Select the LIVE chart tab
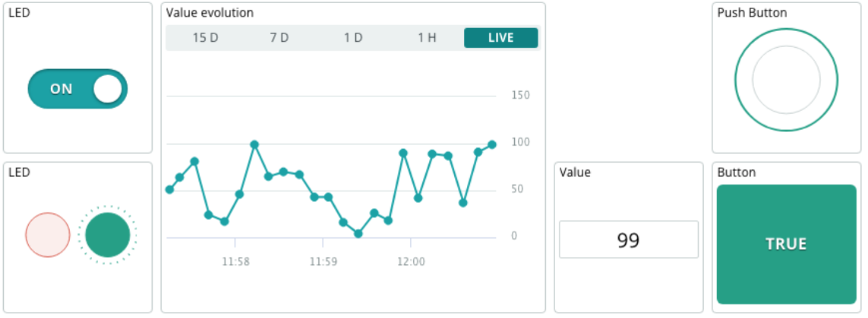 pyautogui.click(x=500, y=38)
